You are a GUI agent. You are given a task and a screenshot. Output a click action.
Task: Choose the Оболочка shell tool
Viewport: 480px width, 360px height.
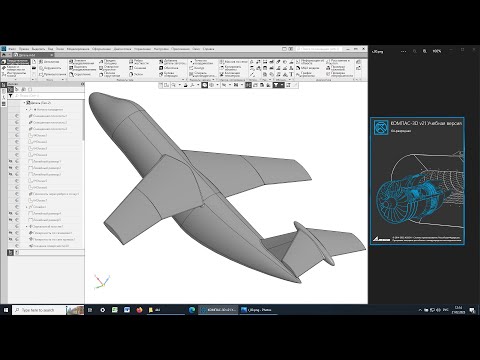169,68
